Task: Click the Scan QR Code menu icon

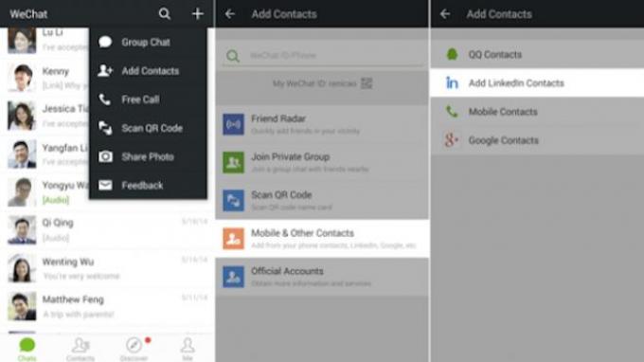Action: 105,128
